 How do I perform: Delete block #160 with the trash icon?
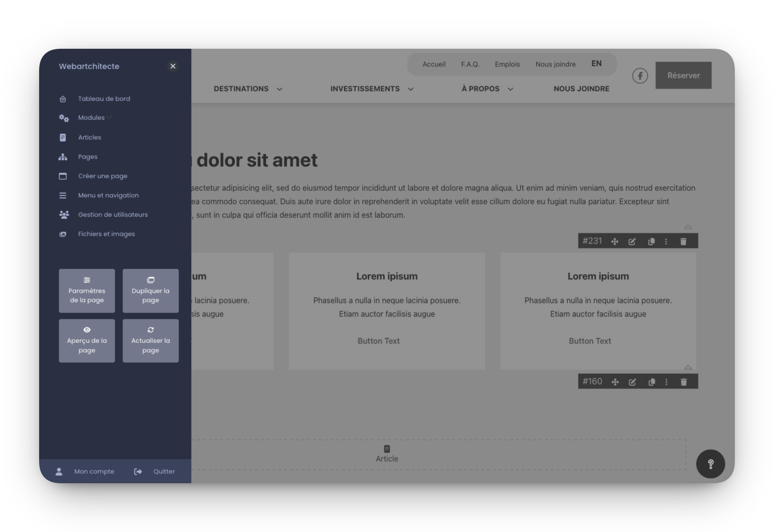click(x=683, y=382)
